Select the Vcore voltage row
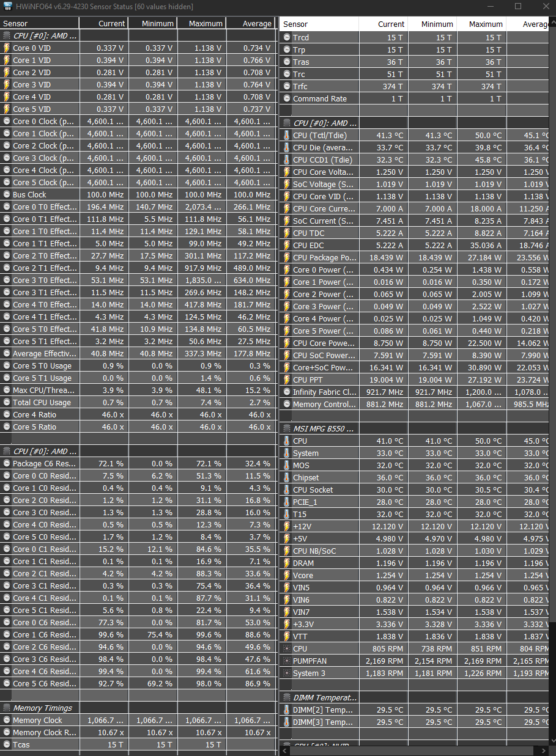Image resolution: width=556 pixels, height=756 pixels. click(x=415, y=575)
